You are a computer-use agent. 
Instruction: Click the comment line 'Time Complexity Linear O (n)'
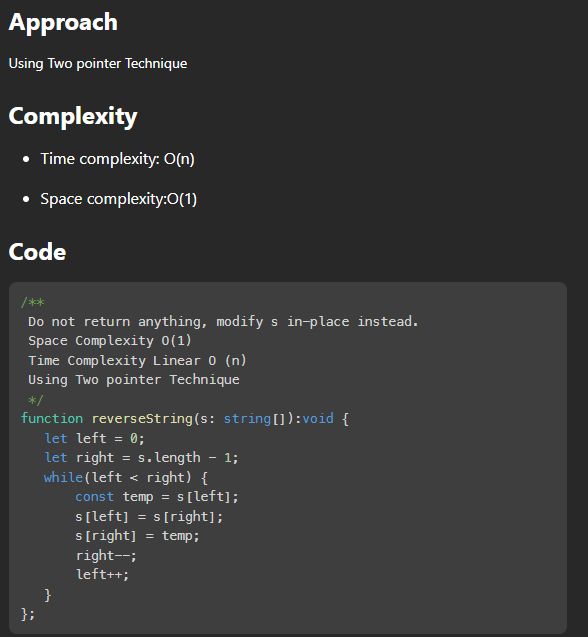(137, 360)
